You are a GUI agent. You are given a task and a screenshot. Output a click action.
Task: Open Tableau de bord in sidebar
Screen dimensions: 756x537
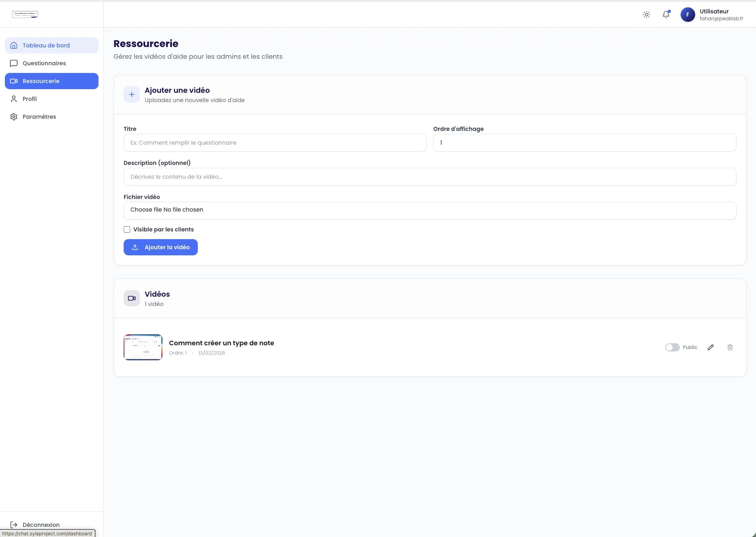click(51, 45)
